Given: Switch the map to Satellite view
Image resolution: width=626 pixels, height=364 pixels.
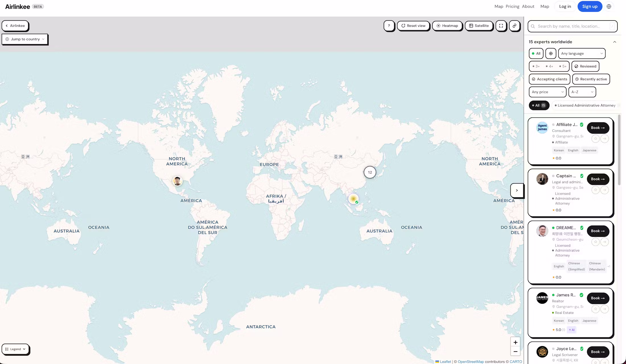Looking at the screenshot, I should [x=479, y=26].
